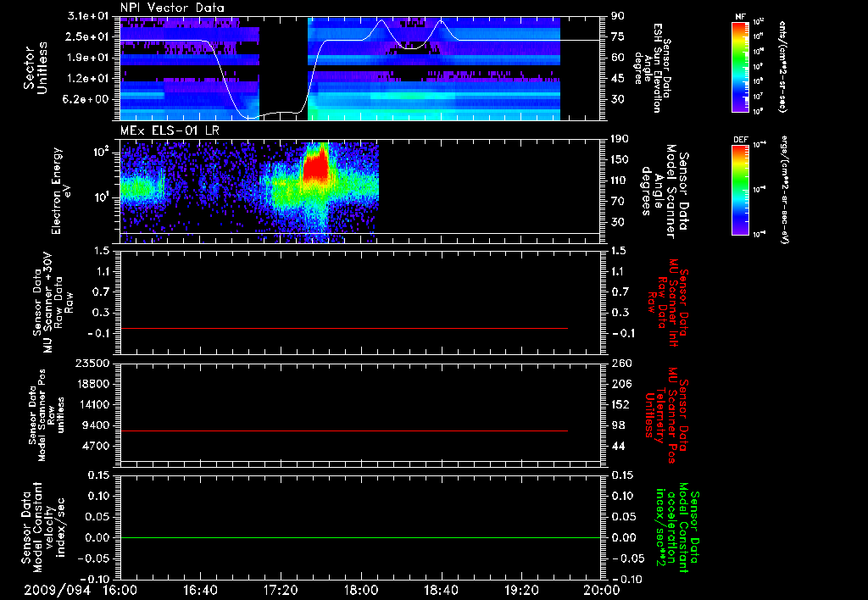Click the 'ESH Sun Elevation Angle' axis title
Viewport: 868px width, 600px height.
(x=652, y=68)
